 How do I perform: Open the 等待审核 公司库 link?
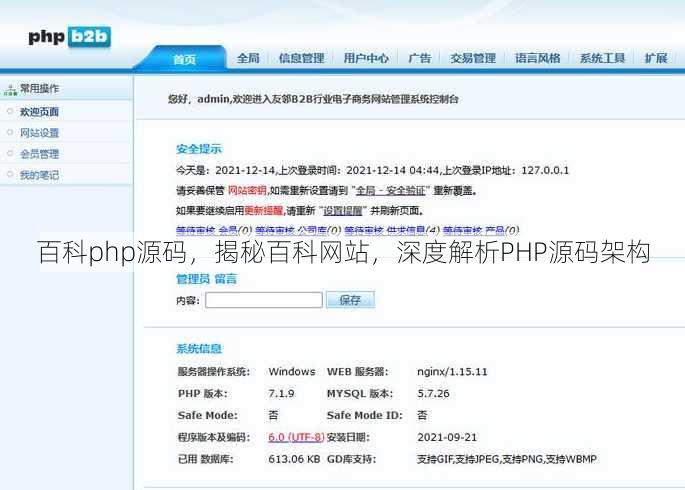291,230
